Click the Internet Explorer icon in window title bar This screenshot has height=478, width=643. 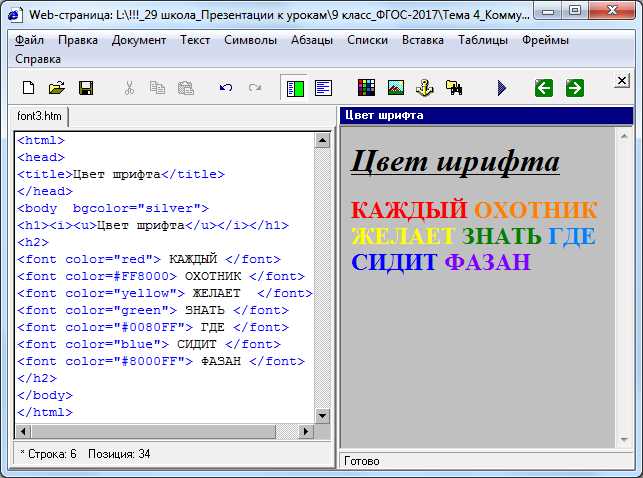click(15, 14)
